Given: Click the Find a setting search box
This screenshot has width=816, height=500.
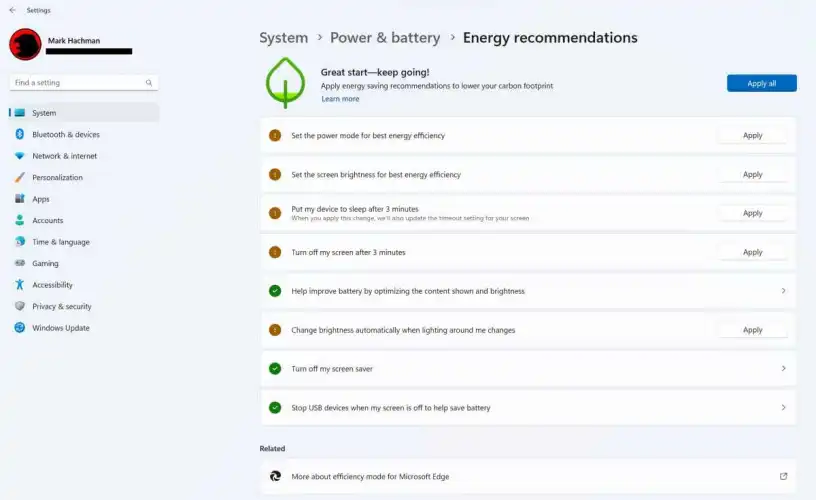Looking at the screenshot, I should point(76,83).
